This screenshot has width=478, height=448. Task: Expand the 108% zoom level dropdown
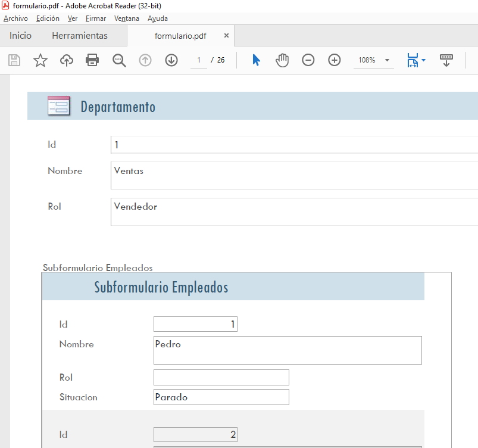387,60
